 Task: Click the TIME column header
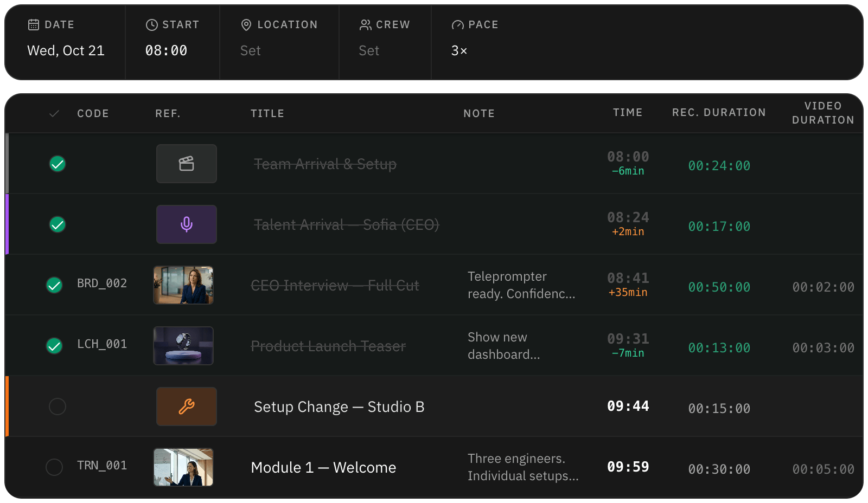pyautogui.click(x=628, y=112)
